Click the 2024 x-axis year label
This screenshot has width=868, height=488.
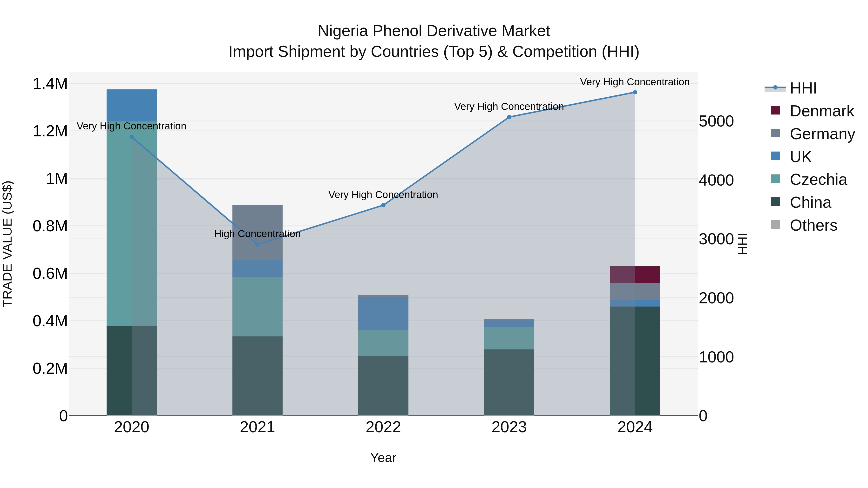pos(635,427)
